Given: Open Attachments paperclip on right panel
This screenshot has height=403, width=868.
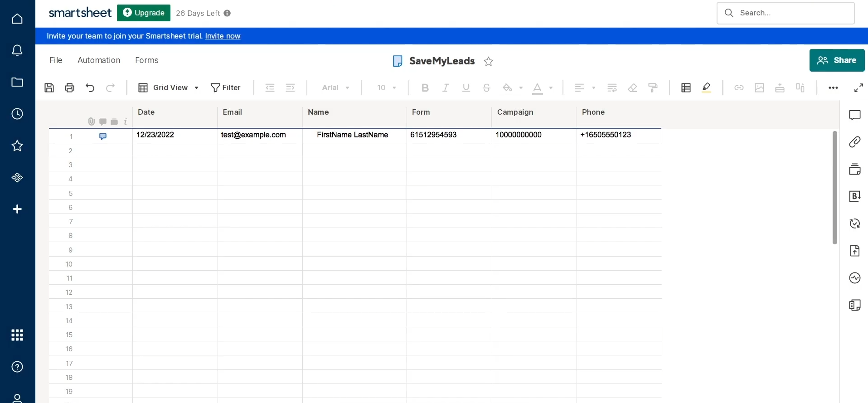Looking at the screenshot, I should point(854,142).
